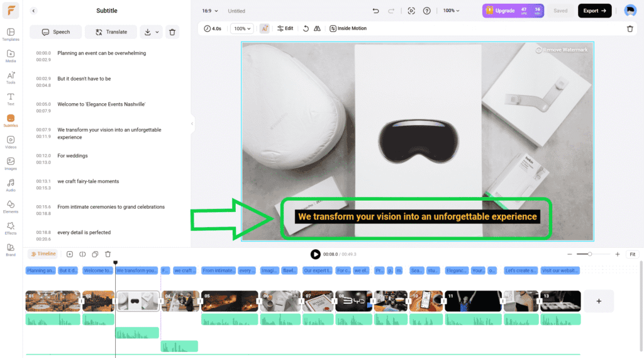Split the clip in timeline toolbar
This screenshot has width=644, height=358.
coord(82,254)
